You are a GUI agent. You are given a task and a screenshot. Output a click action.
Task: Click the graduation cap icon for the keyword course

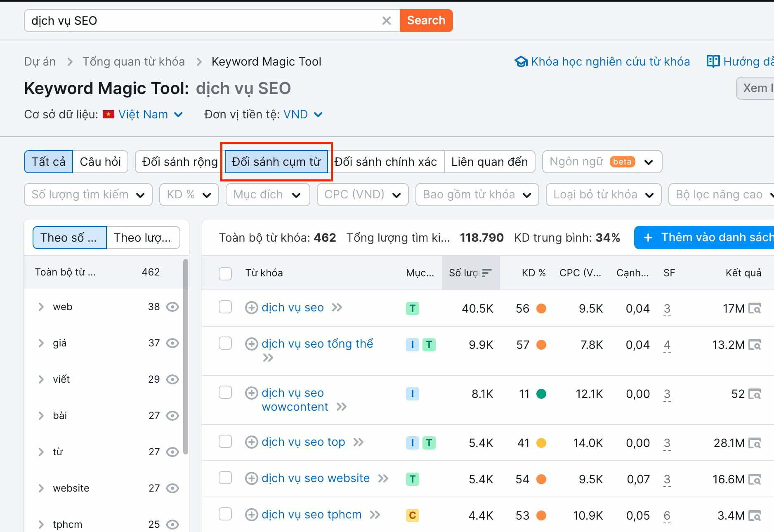click(521, 61)
